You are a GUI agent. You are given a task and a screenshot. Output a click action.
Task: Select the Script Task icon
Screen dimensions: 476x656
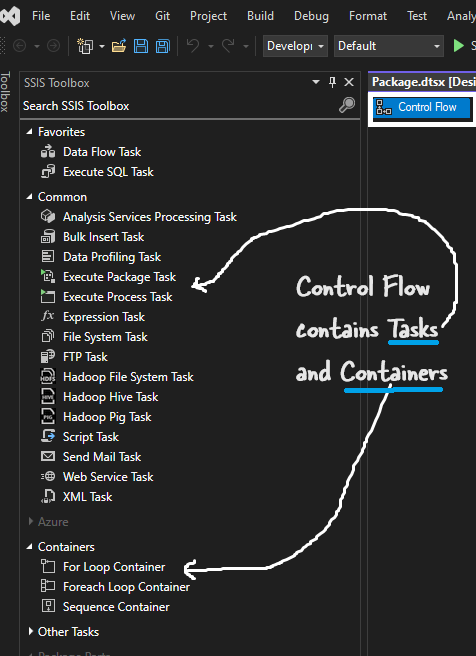[48, 436]
